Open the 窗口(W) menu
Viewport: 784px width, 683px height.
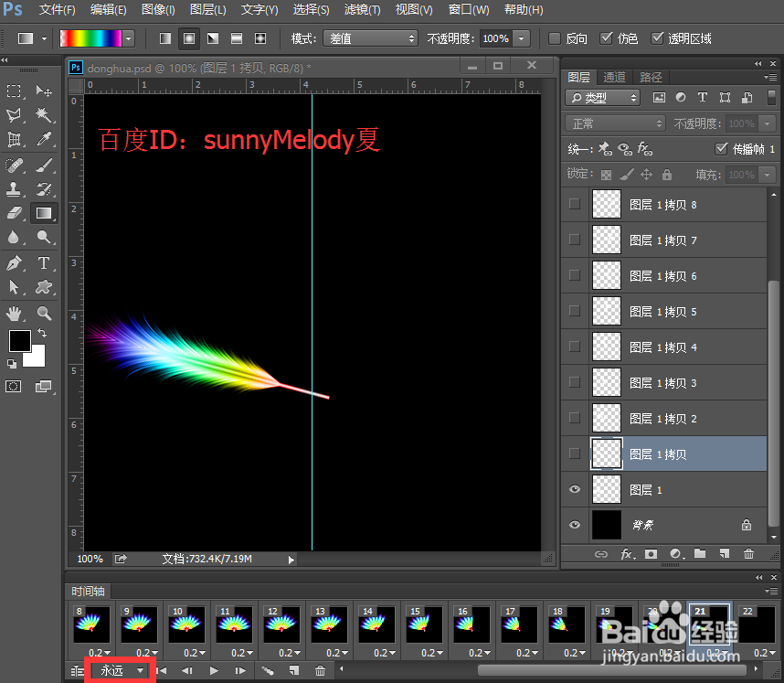click(469, 9)
